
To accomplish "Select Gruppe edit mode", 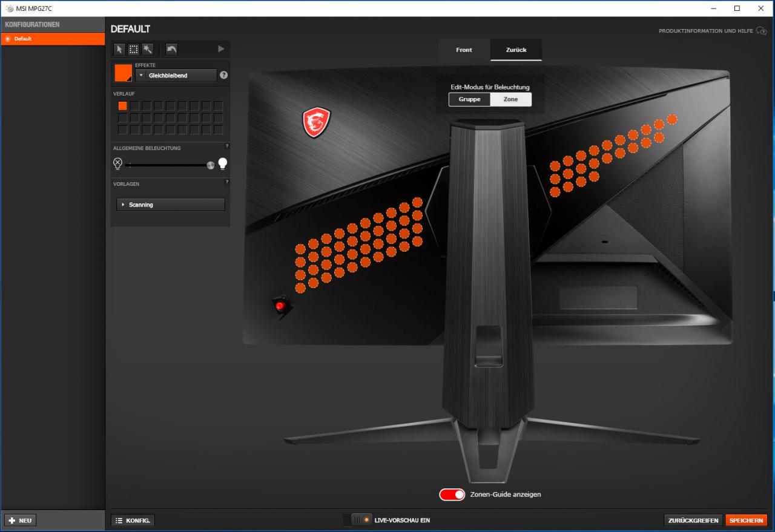I will point(469,99).
